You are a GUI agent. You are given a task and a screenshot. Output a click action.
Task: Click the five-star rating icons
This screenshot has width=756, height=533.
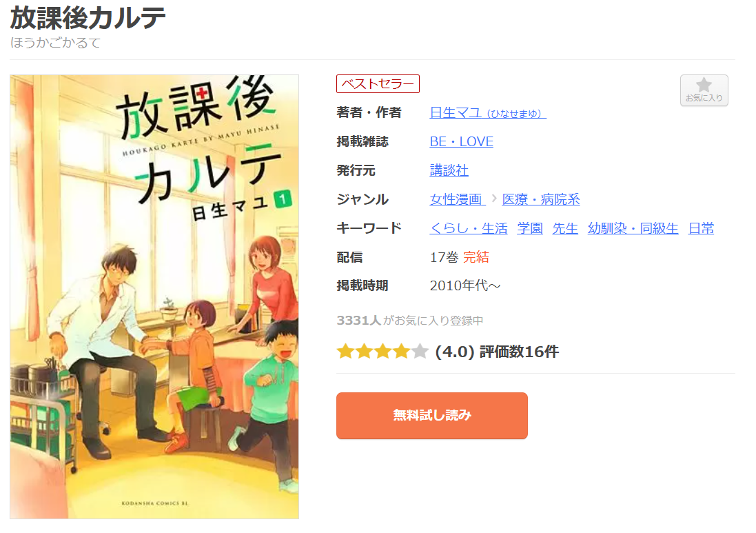(382, 352)
